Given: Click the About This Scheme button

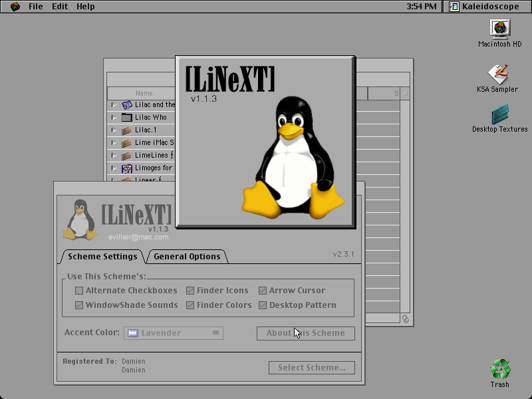Looking at the screenshot, I should 306,333.
